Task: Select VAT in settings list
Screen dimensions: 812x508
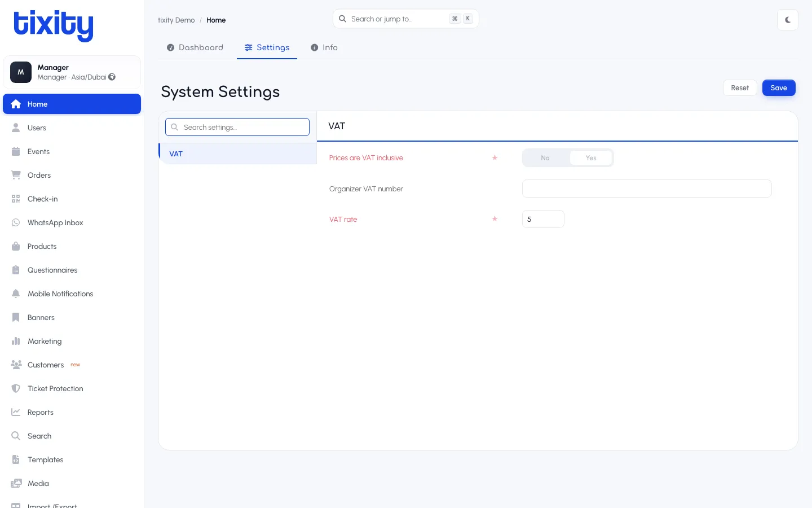Action: click(237, 154)
